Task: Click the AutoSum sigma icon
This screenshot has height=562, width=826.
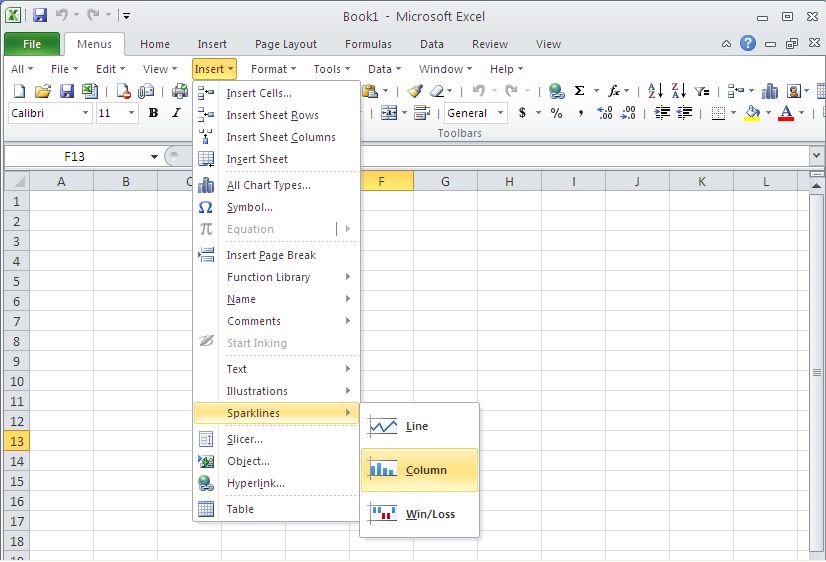Action: coord(579,91)
